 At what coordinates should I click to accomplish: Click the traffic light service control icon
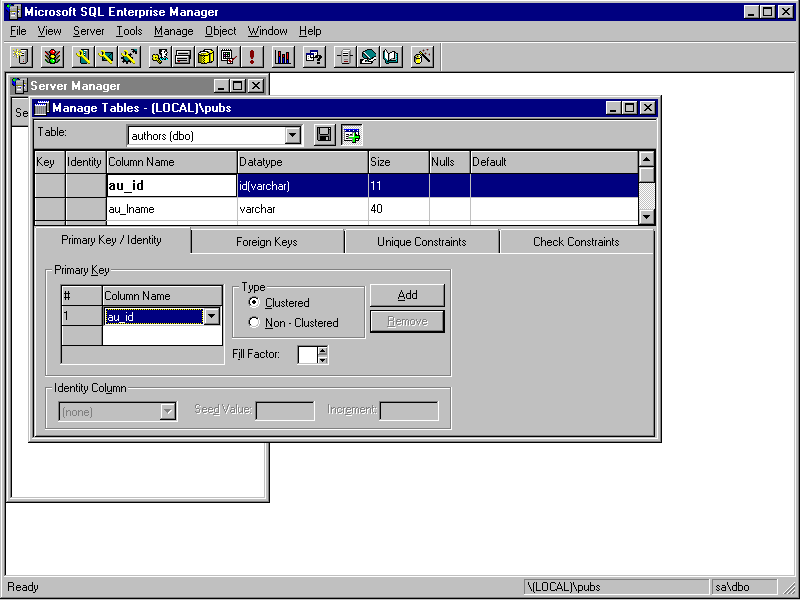click(52, 57)
